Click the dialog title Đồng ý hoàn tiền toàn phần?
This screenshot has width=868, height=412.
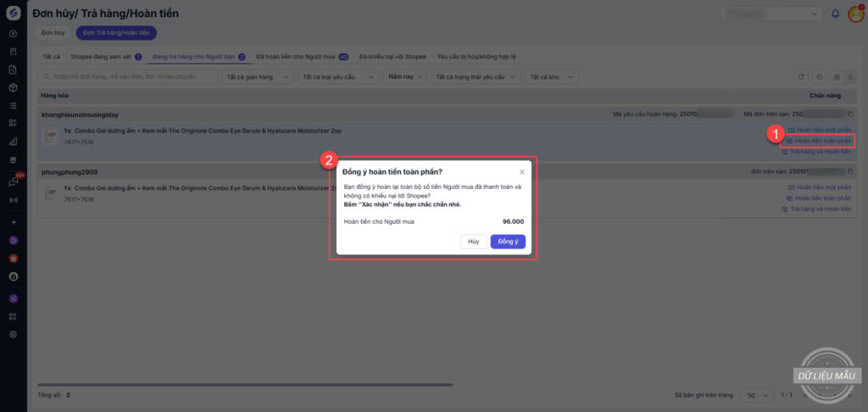coord(392,171)
